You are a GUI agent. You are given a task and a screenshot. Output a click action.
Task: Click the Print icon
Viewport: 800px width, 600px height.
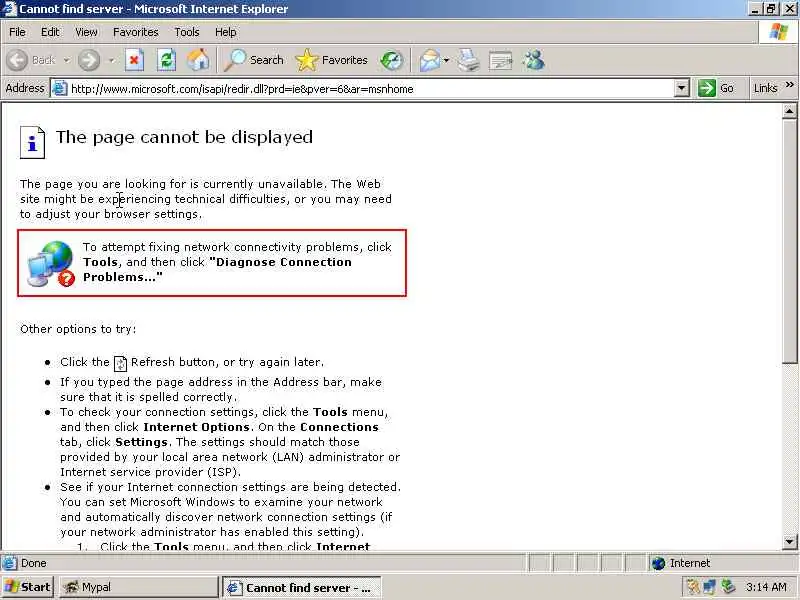point(468,60)
